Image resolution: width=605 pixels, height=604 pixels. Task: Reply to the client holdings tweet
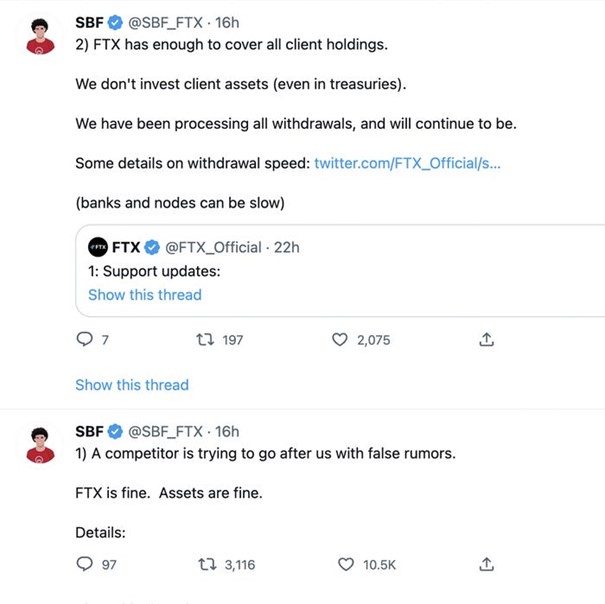pyautogui.click(x=85, y=340)
